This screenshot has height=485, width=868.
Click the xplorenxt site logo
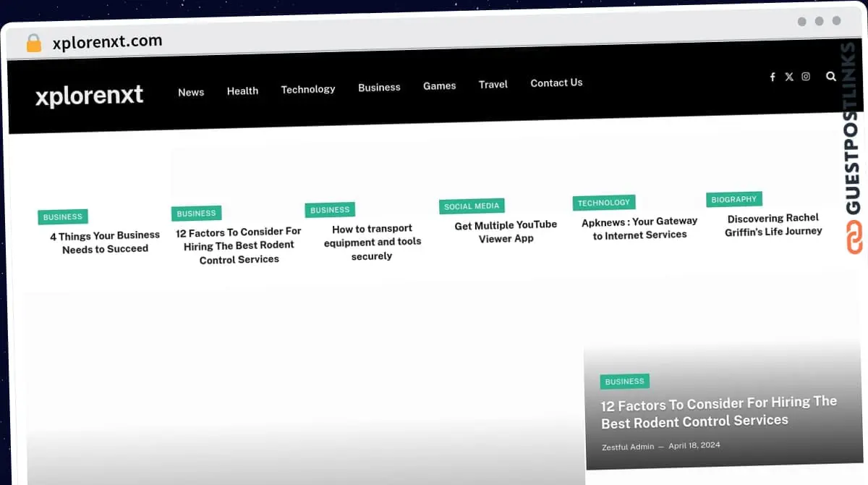coord(89,95)
